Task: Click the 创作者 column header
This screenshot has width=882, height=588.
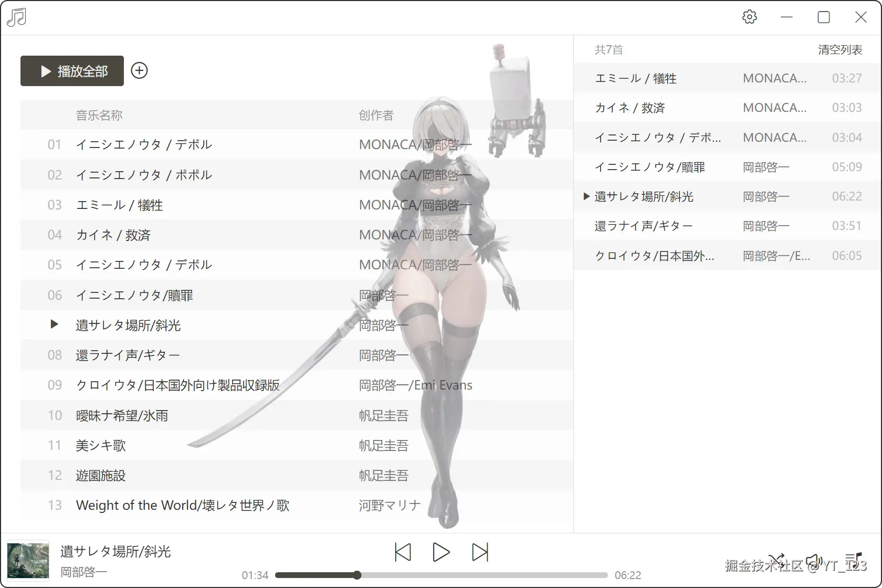Action: [376, 115]
